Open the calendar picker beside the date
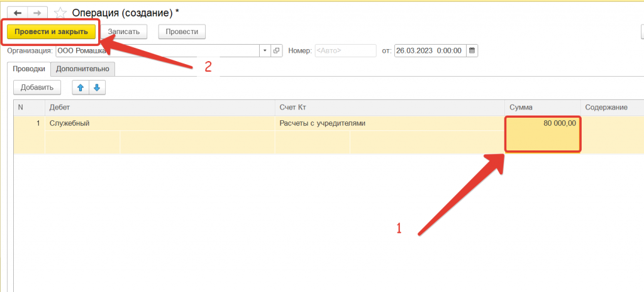 coord(472,50)
